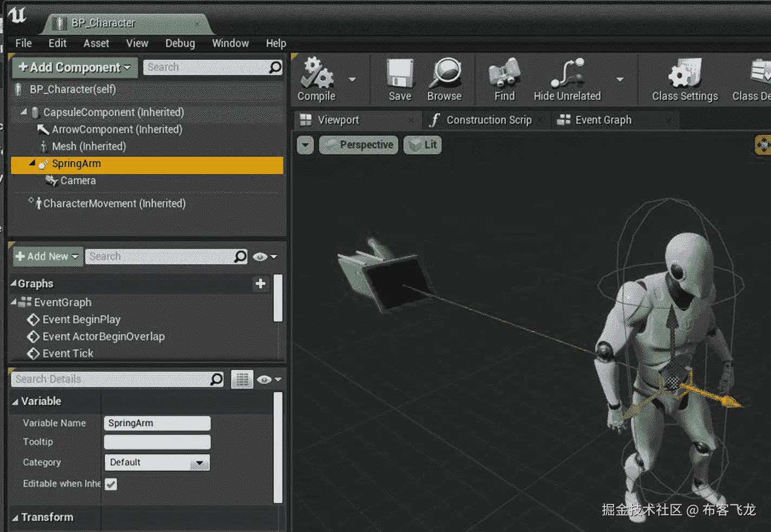Viewport: 771px width, 532px height.
Task: Click the top-right viewport corner icon
Action: tap(763, 145)
